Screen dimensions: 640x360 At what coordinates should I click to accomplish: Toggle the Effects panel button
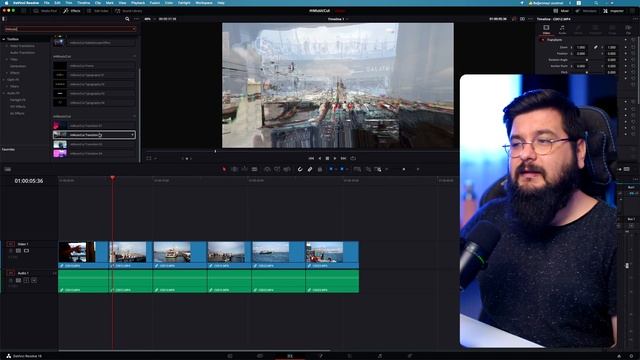click(72, 11)
